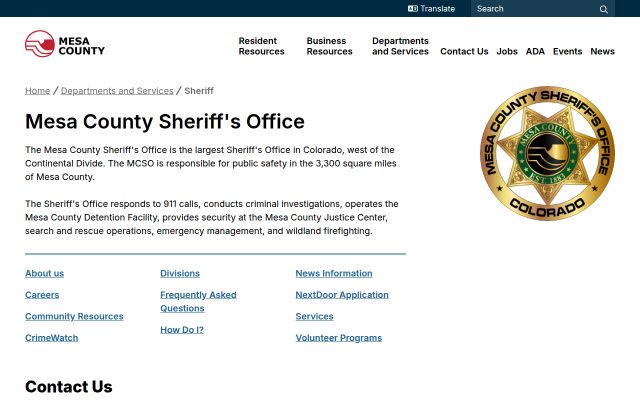640x400 pixels.
Task: Open the How Do I? link
Action: [182, 330]
